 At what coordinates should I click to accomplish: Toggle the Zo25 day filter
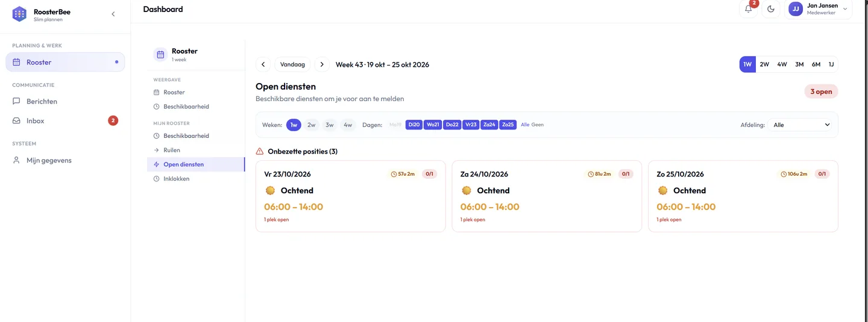click(x=508, y=125)
